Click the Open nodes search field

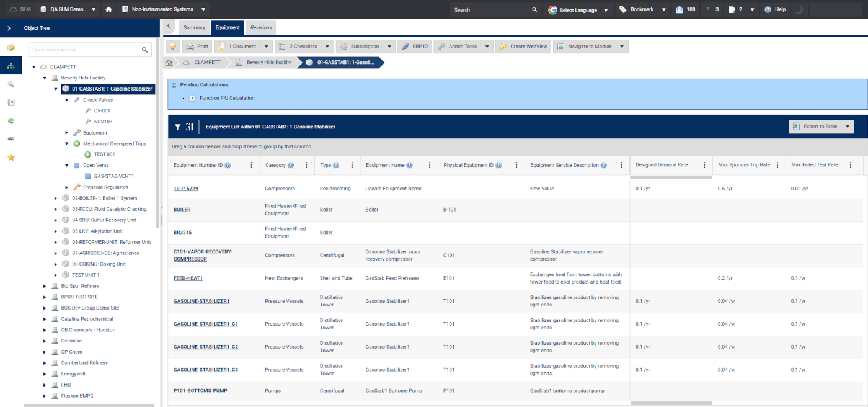tap(86, 50)
